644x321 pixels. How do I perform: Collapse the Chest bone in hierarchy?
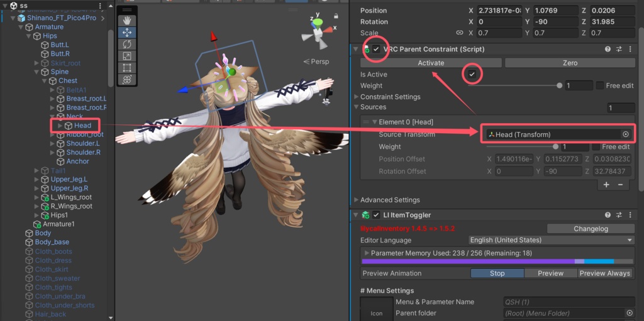[44, 81]
